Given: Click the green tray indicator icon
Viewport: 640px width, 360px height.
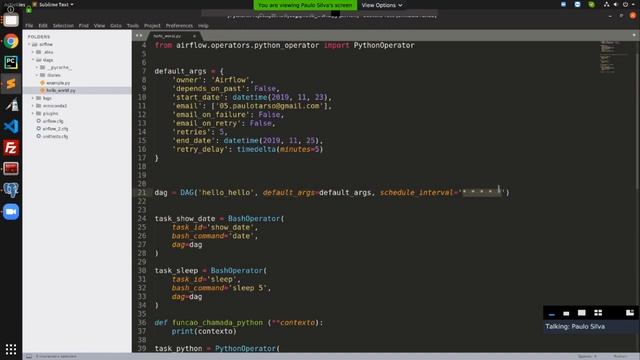Looking at the screenshot, I should [x=591, y=4].
